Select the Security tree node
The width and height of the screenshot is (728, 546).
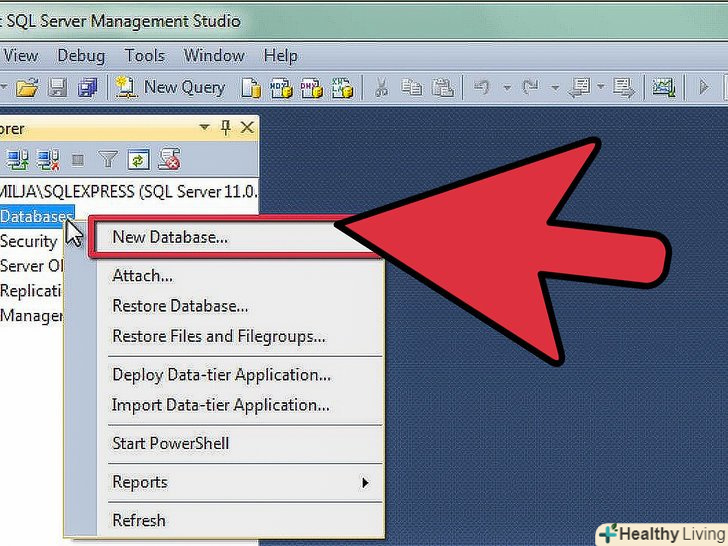click(29, 241)
